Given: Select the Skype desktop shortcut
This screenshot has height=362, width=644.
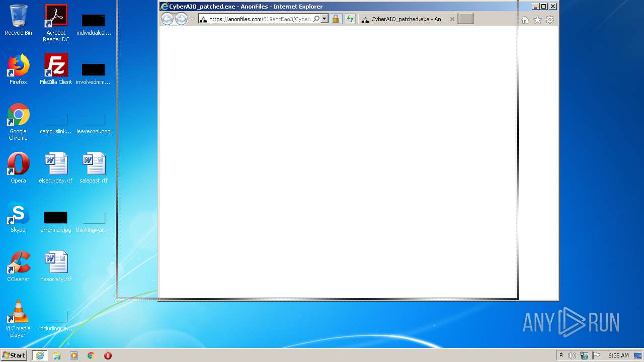Looking at the screenshot, I should (x=18, y=217).
